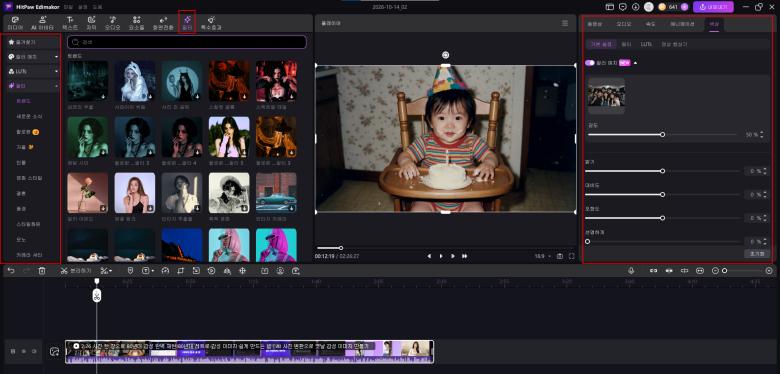This screenshot has height=374, width=780.
Task: Click the purple Export (내보내기) button
Action: tap(713, 7)
